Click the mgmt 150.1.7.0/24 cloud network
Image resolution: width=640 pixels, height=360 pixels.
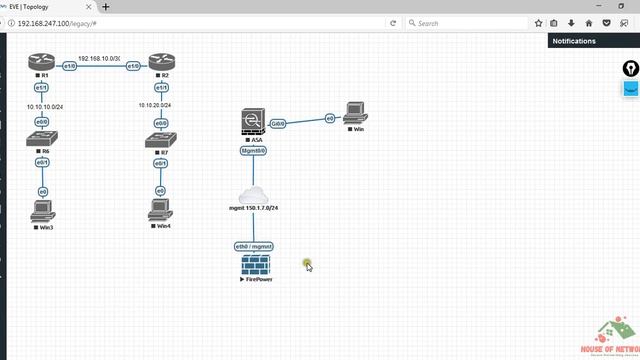click(253, 195)
